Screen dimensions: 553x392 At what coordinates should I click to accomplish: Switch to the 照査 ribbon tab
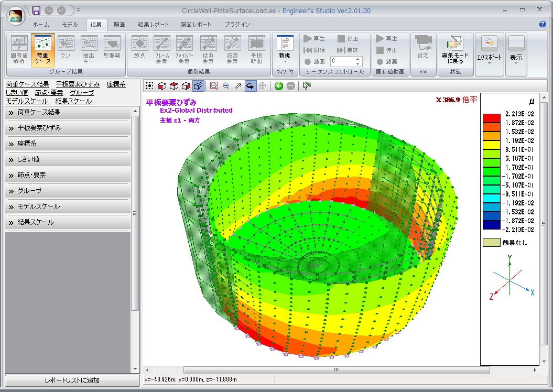click(120, 24)
